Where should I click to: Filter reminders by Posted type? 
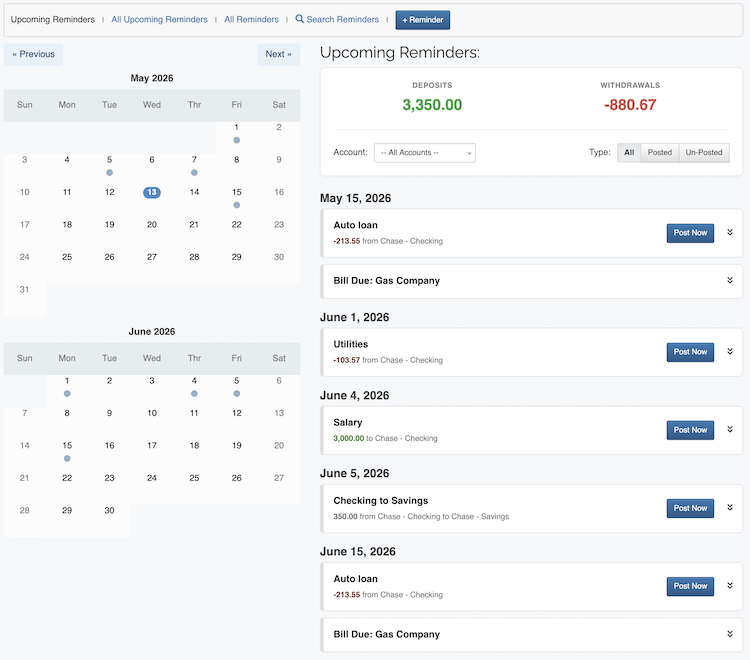660,153
